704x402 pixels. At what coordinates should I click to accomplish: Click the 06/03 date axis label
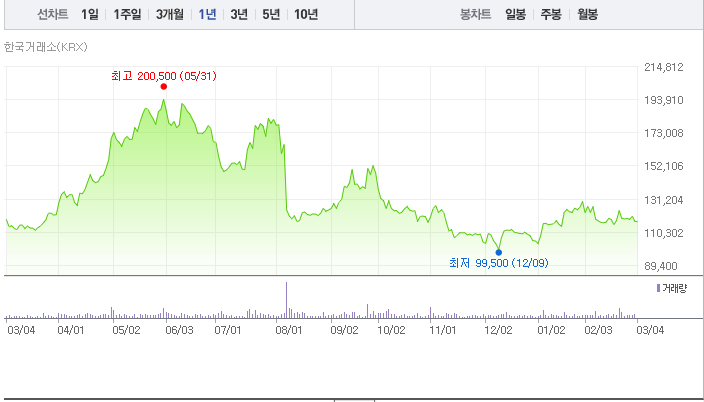coord(180,330)
